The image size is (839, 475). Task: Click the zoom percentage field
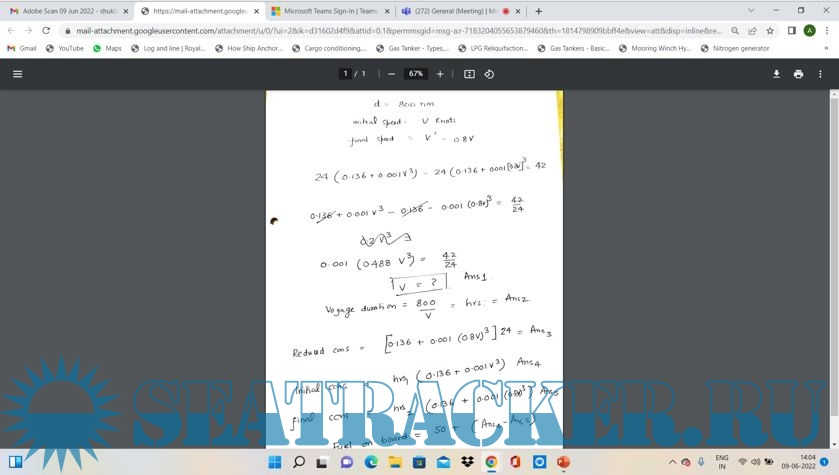tap(415, 74)
